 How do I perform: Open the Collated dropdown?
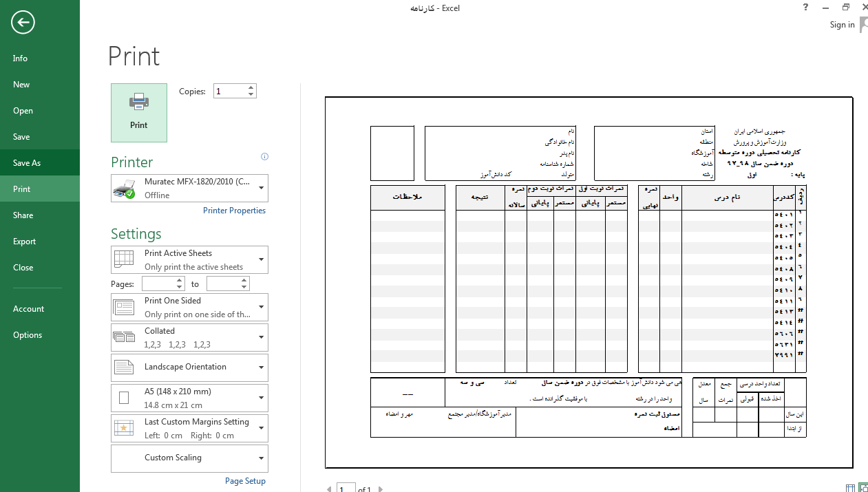pos(189,338)
